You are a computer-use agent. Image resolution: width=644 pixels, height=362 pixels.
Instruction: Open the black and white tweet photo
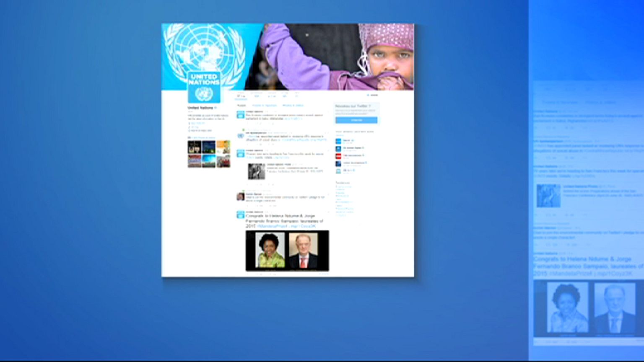(x=256, y=172)
